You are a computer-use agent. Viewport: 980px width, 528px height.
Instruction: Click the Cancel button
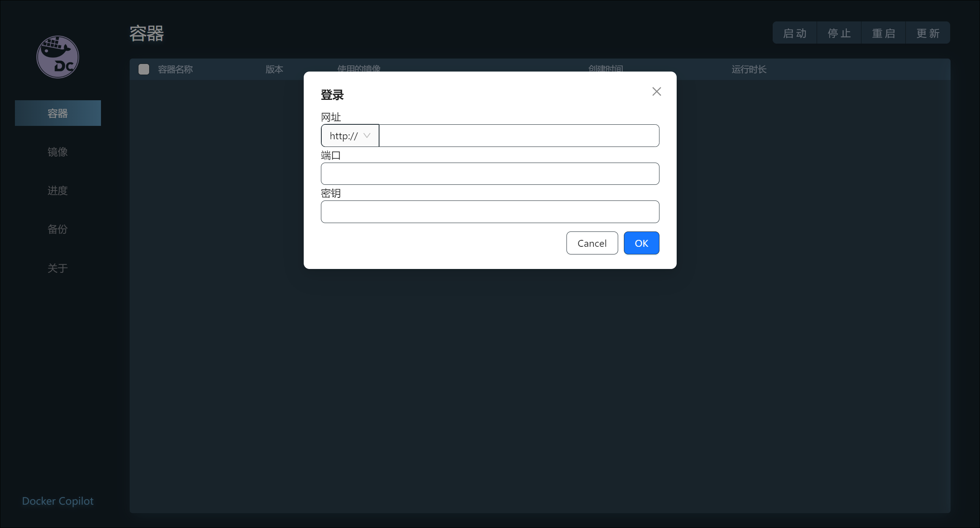click(592, 243)
